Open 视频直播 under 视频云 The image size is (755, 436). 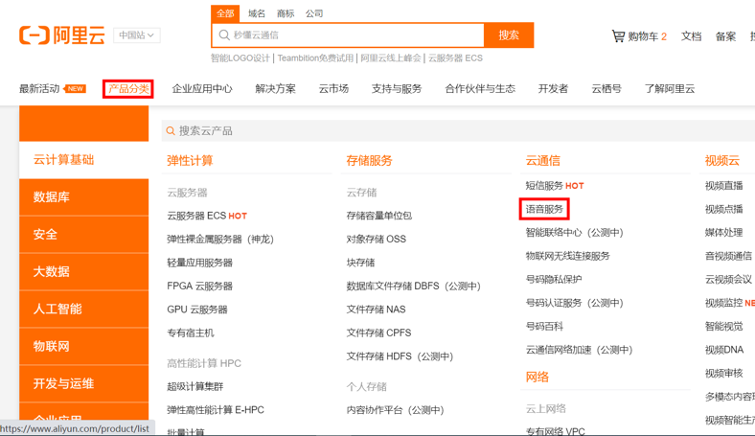[x=723, y=185]
